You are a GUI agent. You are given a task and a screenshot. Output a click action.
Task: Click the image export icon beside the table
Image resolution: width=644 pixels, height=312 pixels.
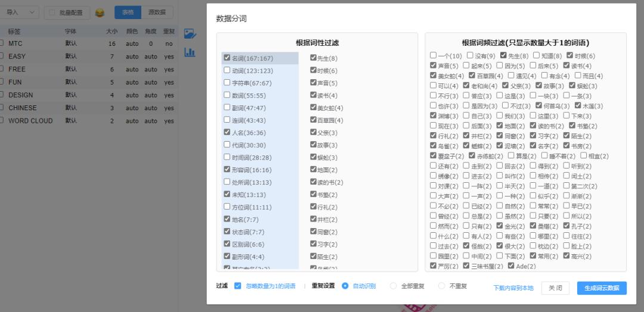[190, 33]
